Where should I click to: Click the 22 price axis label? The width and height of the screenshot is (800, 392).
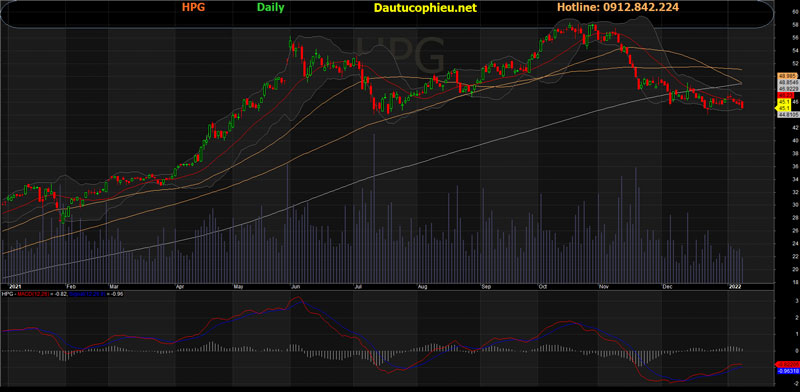click(x=795, y=256)
